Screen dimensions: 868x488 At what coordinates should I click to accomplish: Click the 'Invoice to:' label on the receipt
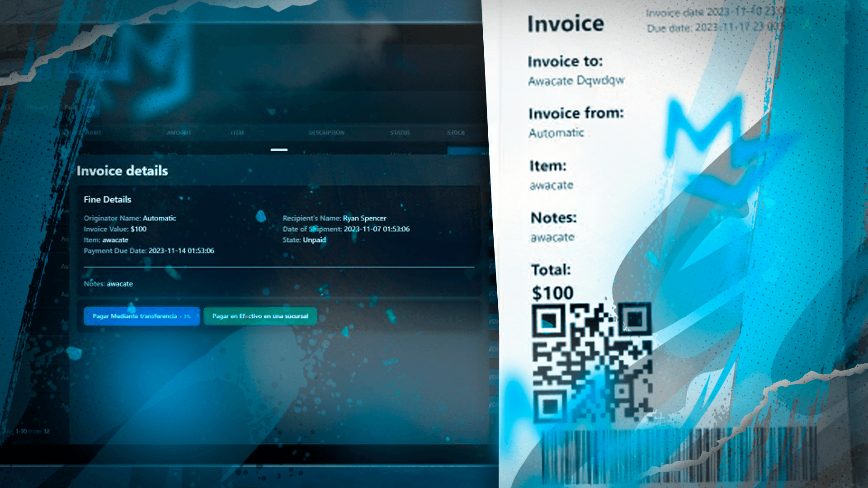[x=565, y=61]
